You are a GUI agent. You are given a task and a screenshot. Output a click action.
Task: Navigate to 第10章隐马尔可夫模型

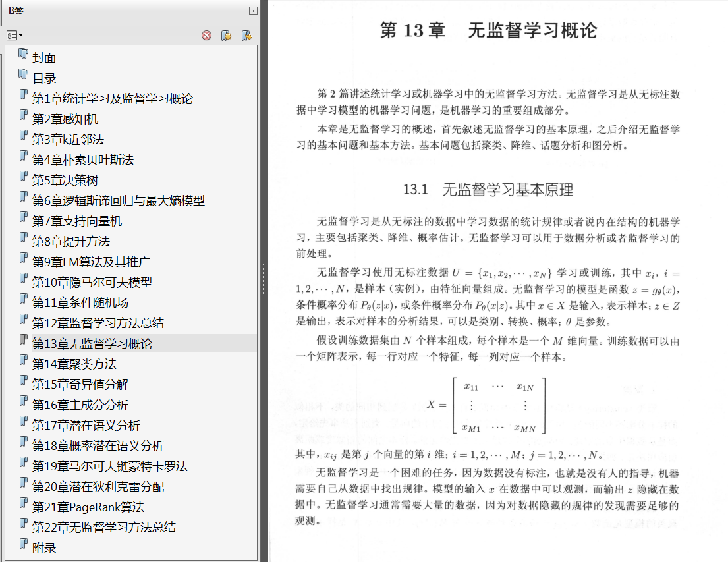92,283
